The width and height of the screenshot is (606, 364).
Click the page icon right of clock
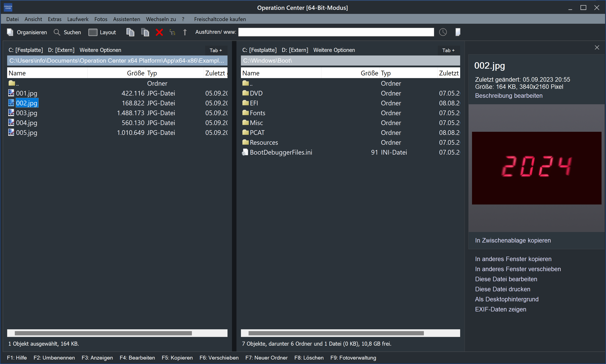[x=458, y=32]
